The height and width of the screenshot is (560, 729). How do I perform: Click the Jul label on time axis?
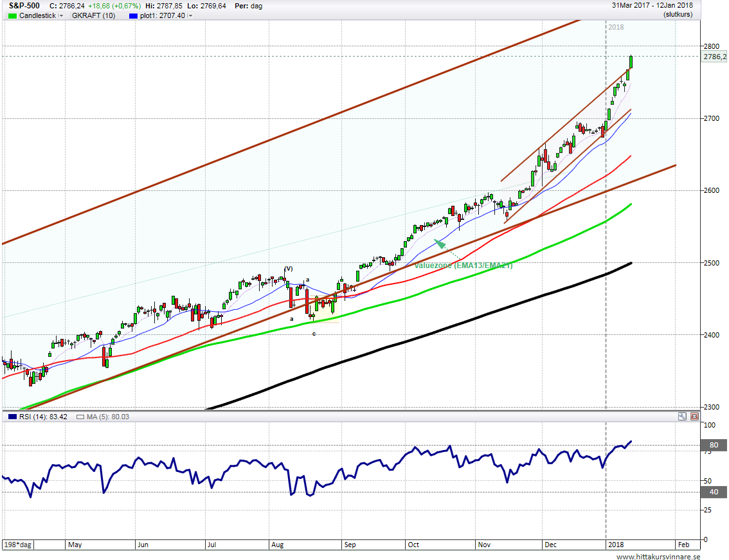click(212, 545)
